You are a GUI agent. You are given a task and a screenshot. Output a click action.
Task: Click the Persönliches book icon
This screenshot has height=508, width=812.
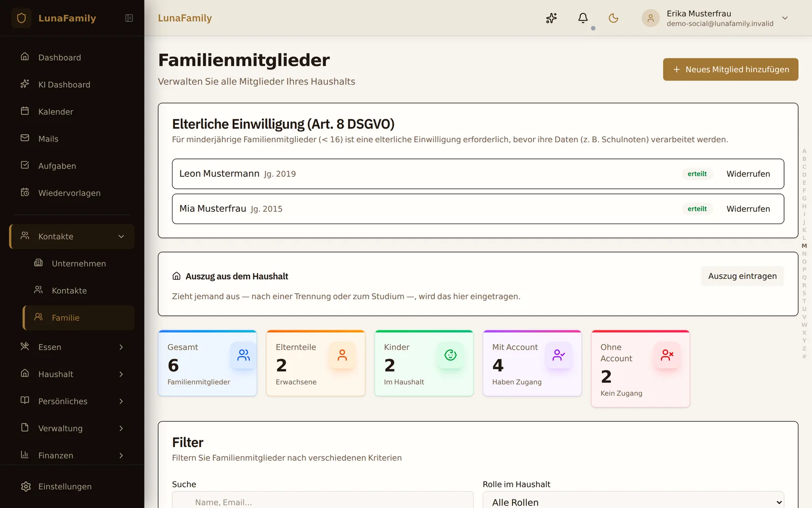pyautogui.click(x=25, y=400)
